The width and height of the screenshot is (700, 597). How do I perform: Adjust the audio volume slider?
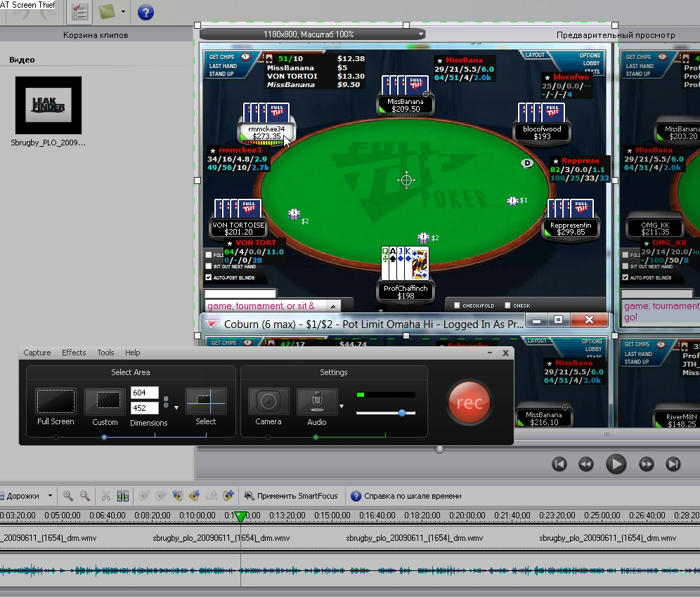pyautogui.click(x=401, y=413)
